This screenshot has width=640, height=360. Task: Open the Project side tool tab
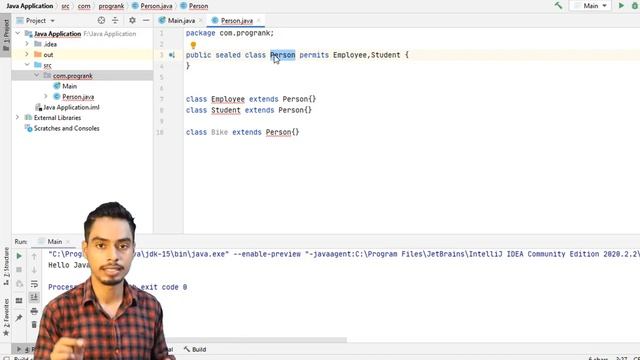pyautogui.click(x=6, y=35)
